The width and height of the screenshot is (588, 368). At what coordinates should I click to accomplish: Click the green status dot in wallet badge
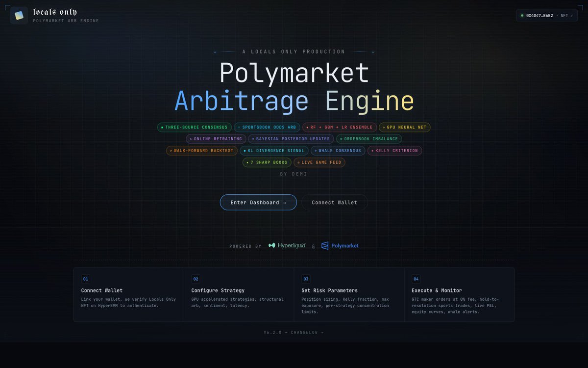tap(522, 16)
